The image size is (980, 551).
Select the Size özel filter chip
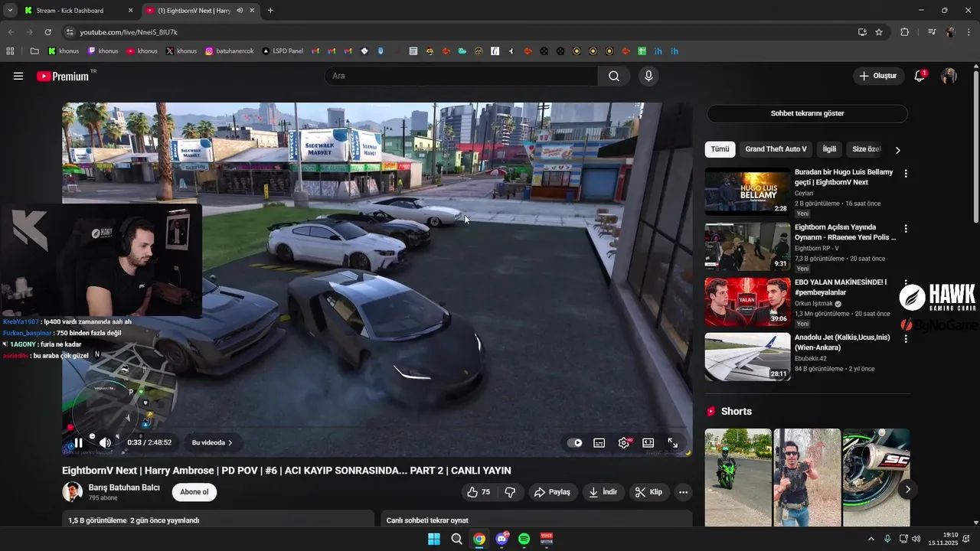865,149
